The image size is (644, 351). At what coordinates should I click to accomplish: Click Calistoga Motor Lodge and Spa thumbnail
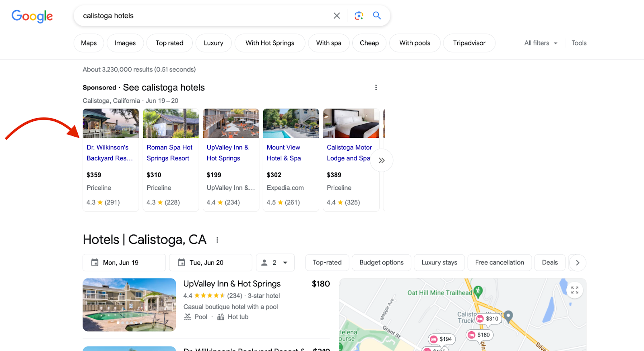351,123
